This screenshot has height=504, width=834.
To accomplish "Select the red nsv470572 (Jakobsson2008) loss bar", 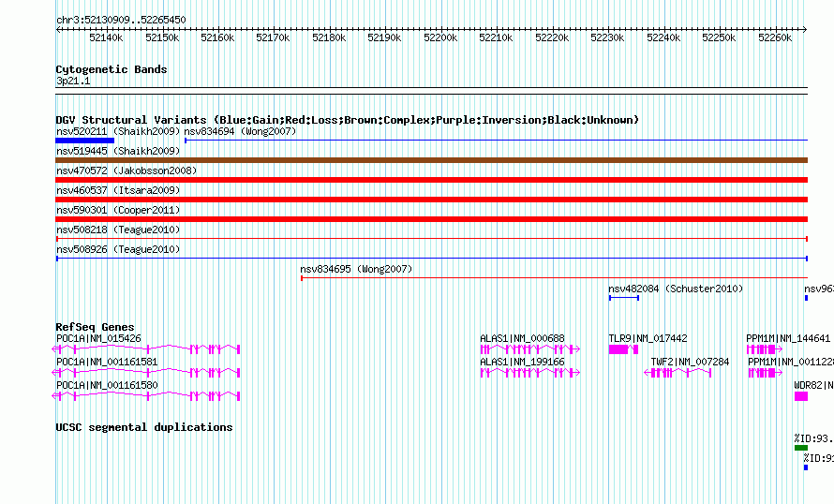I will point(431,180).
